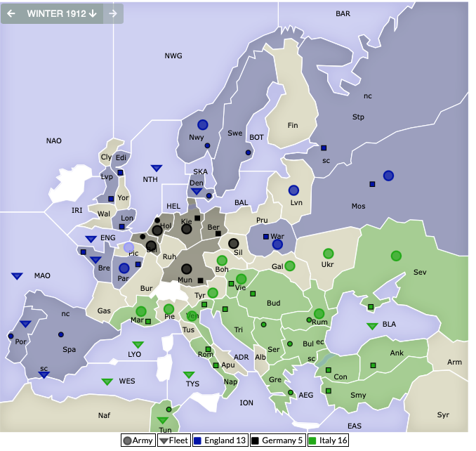Click the Bur territory label
This screenshot has width=476, height=451.
tap(146, 288)
